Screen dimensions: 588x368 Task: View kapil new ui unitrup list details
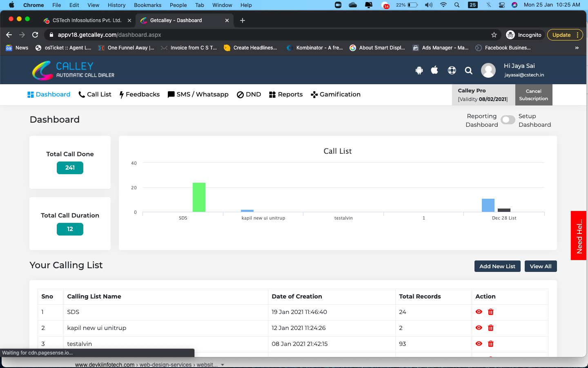[479, 328]
